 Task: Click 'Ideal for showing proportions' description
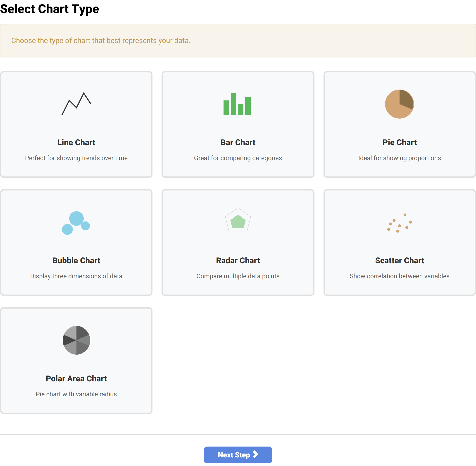pyautogui.click(x=399, y=158)
